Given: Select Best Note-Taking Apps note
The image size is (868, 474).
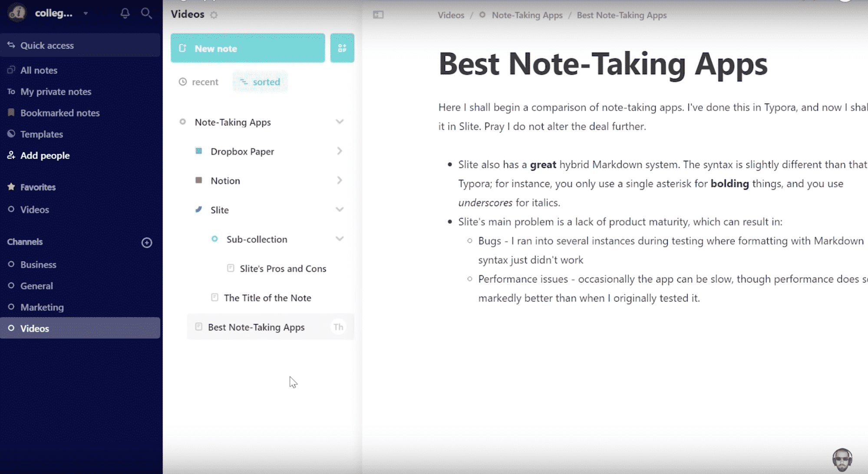Looking at the screenshot, I should click(x=256, y=327).
